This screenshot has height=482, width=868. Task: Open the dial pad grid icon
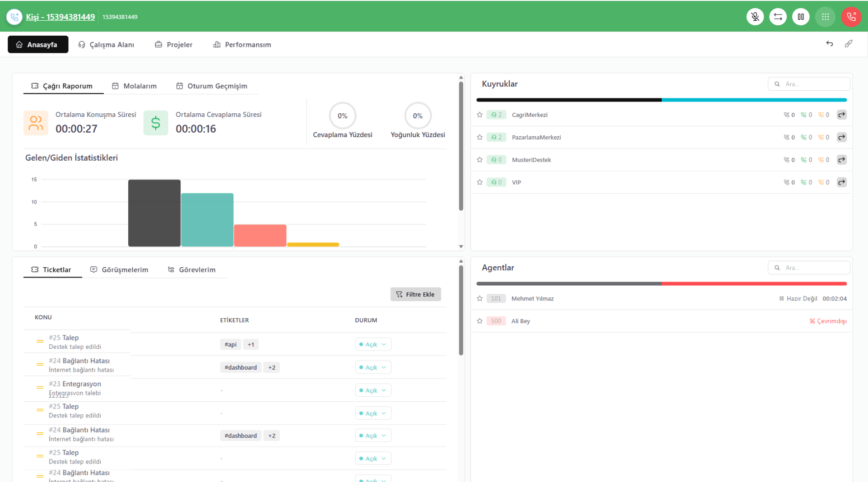coord(825,17)
